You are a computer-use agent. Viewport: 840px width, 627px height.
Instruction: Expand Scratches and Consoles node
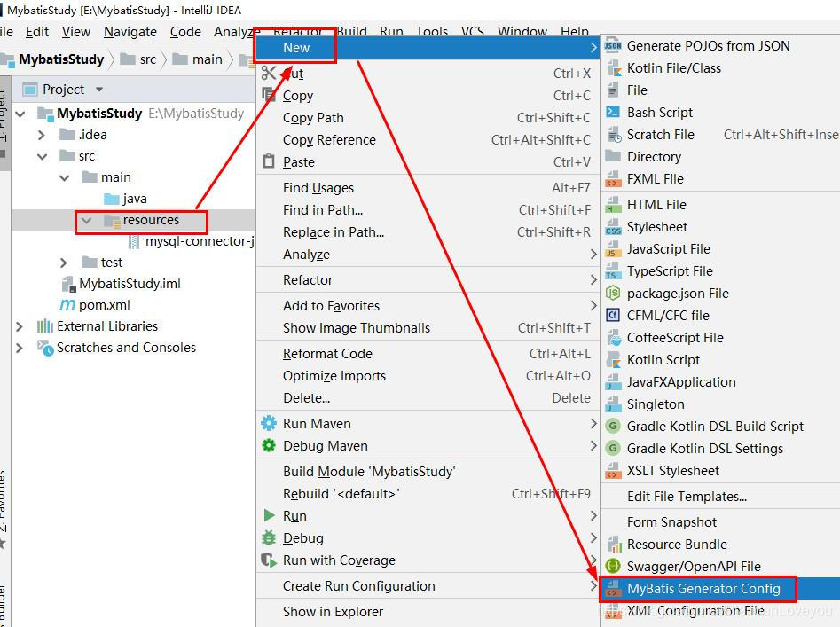pos(20,348)
